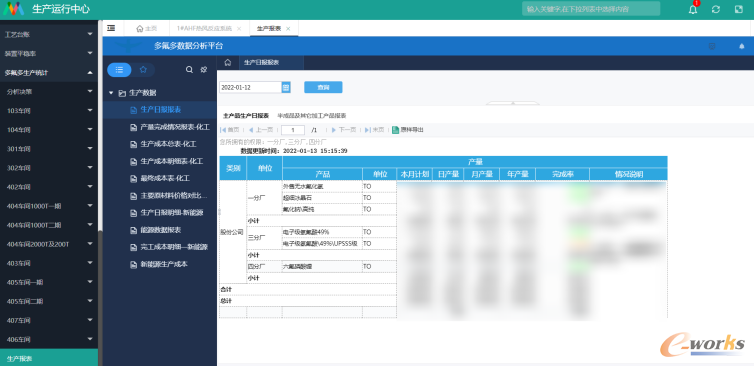Collapse the 生产数据 tree folder arrow
The height and width of the screenshot is (367, 755).
[111, 93]
